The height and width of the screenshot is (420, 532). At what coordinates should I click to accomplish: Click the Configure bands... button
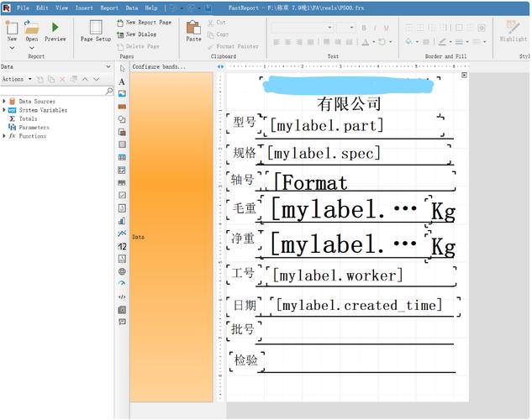(x=158, y=66)
